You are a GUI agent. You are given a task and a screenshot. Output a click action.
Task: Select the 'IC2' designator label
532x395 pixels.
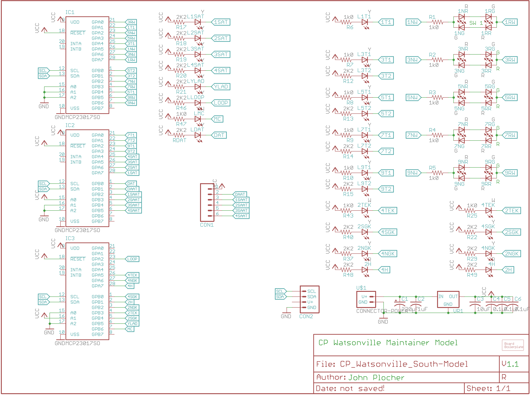(70, 125)
